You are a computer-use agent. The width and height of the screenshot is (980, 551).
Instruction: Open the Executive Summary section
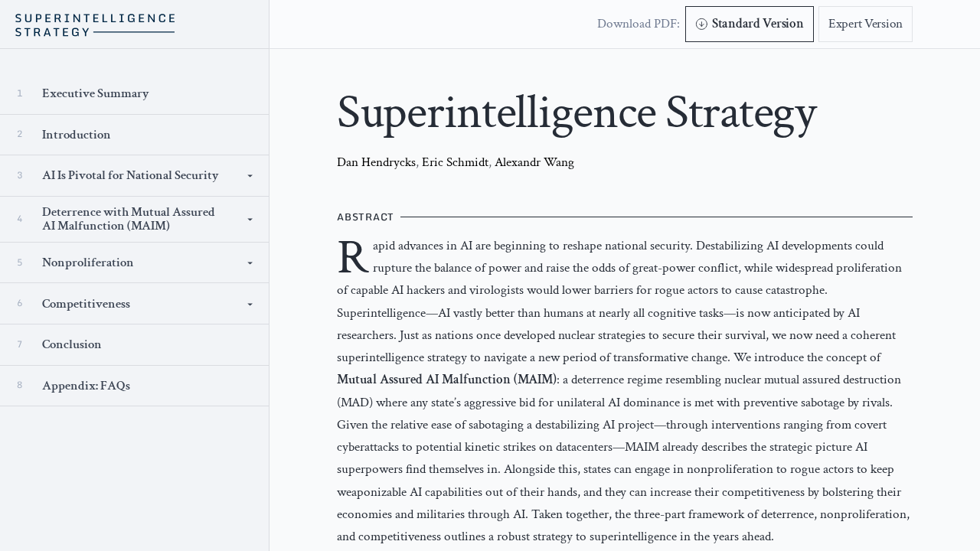click(95, 93)
